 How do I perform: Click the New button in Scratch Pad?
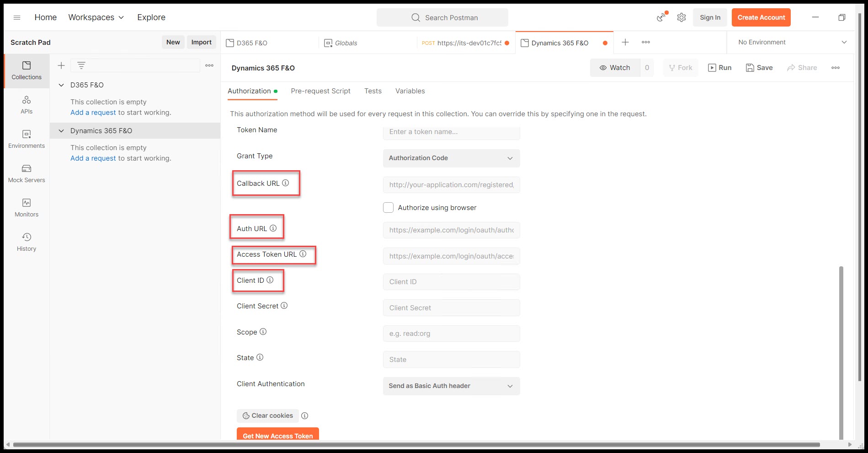coord(173,42)
